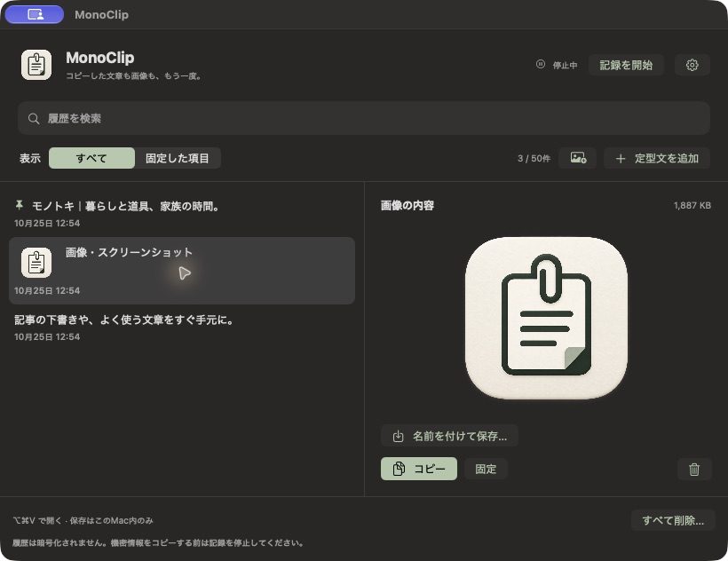728x561 pixels.
Task: Click the thumbnail icon of 画像・スクリーンショット row
Action: (x=36, y=263)
